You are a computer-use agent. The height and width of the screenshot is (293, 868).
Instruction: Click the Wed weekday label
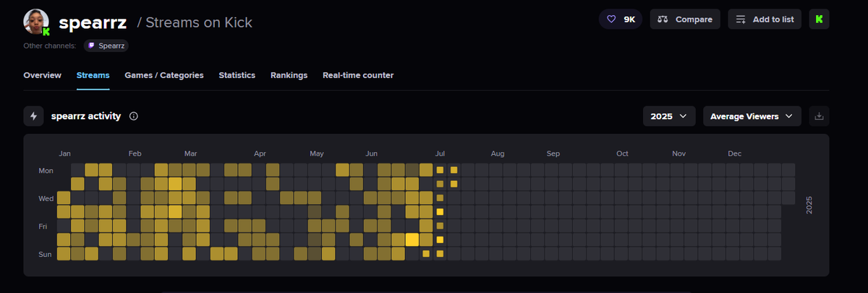tap(45, 198)
